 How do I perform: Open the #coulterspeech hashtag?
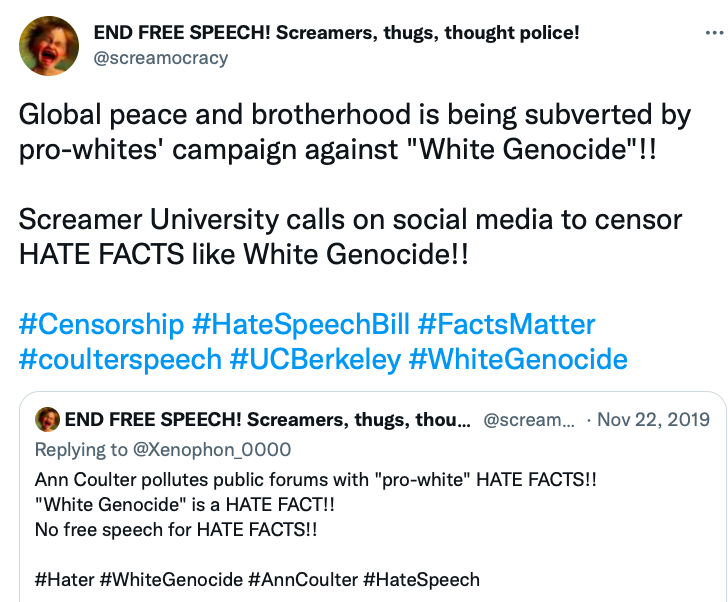point(120,359)
